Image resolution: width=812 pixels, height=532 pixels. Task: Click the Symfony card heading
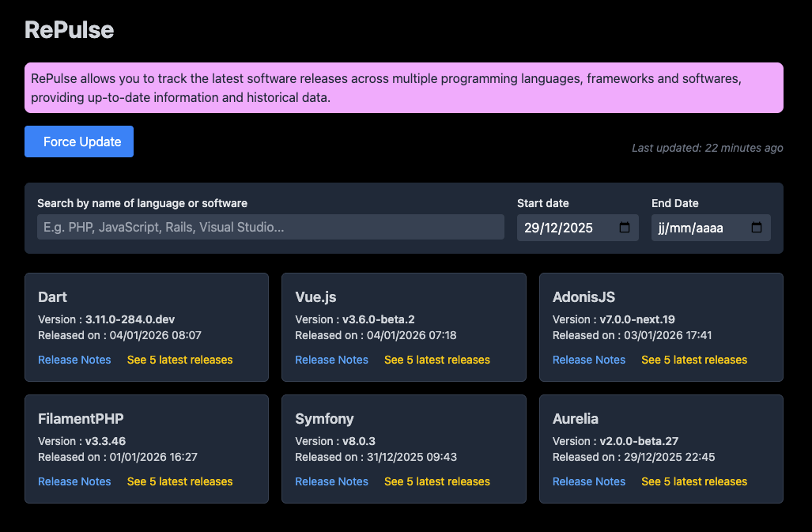pyautogui.click(x=324, y=419)
